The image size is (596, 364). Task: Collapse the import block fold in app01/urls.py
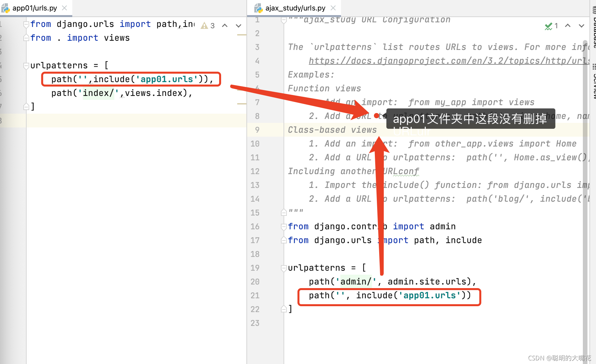coord(26,24)
